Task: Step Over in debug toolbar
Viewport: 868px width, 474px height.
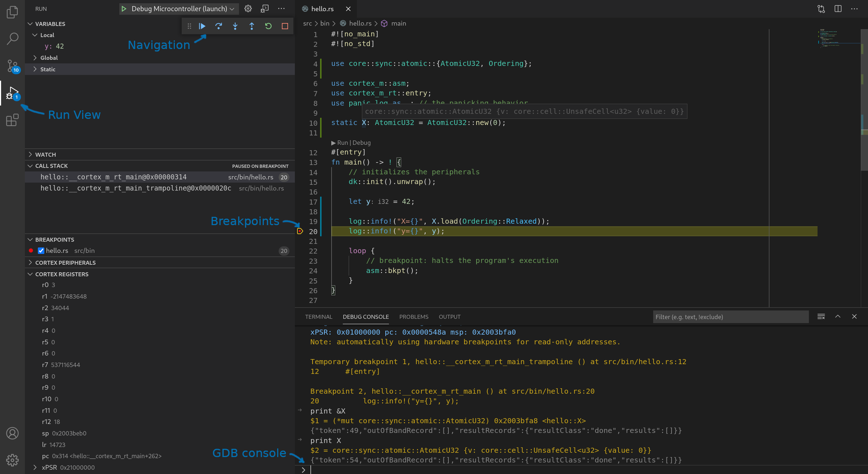Action: click(x=219, y=26)
